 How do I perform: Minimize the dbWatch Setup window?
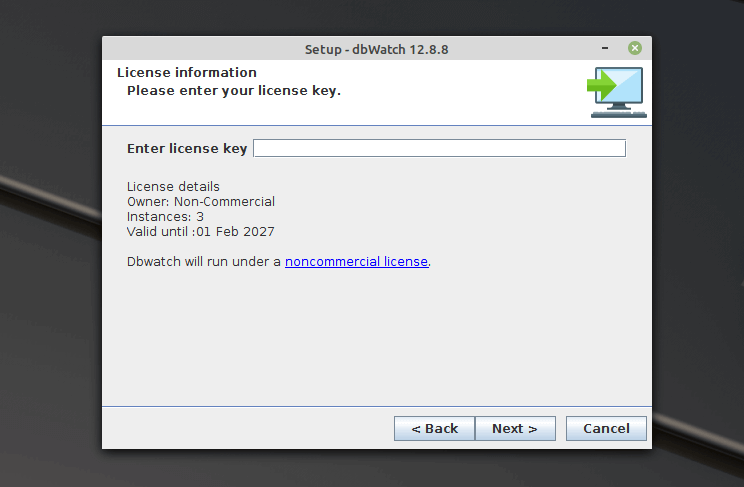[x=606, y=48]
